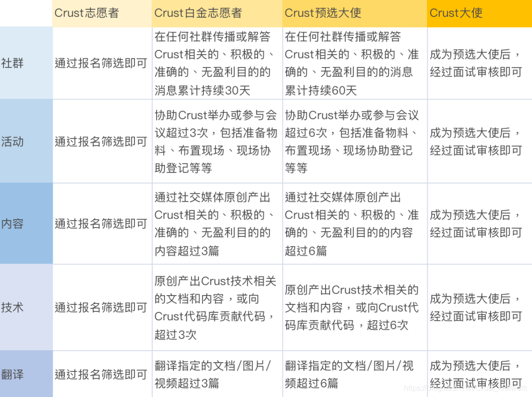
Task: Click 通过报名筛选即可 in the 社群 row
Action: pos(101,64)
